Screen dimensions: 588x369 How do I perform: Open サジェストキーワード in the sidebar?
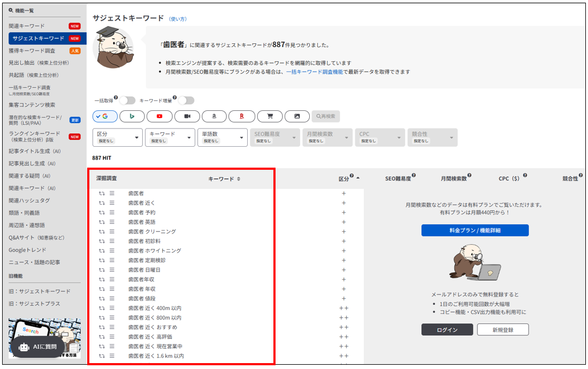[47, 38]
